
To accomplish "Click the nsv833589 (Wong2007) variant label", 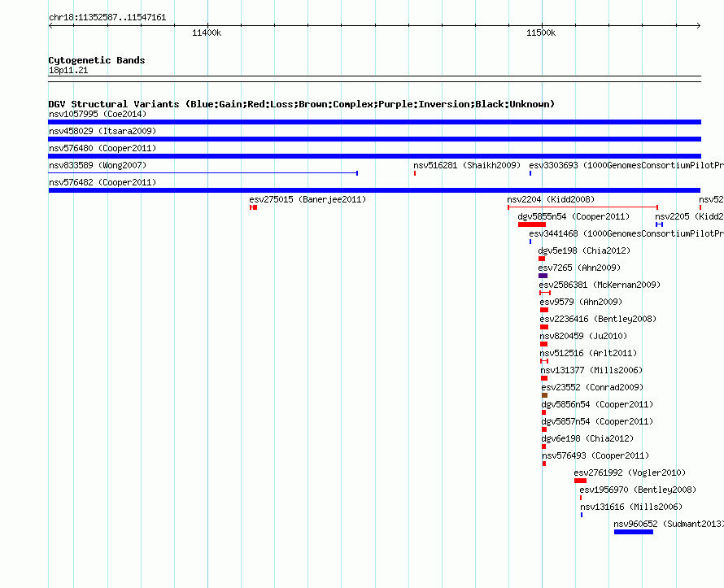I will pos(98,165).
